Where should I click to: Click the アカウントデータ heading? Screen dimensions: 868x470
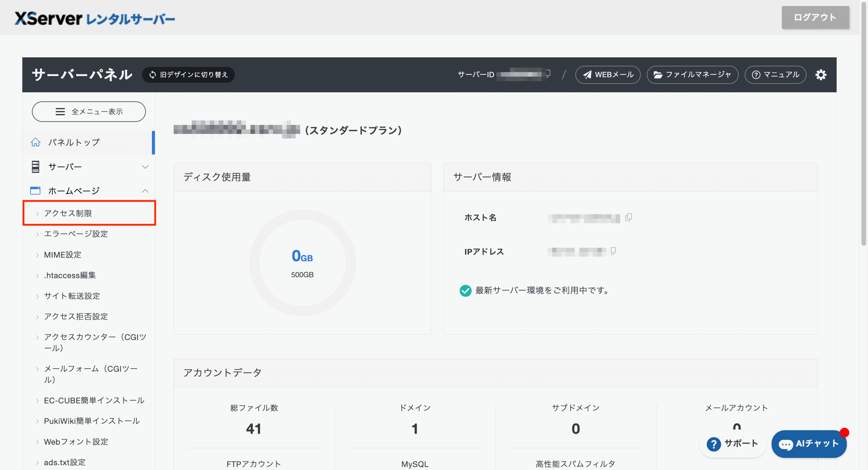[222, 373]
